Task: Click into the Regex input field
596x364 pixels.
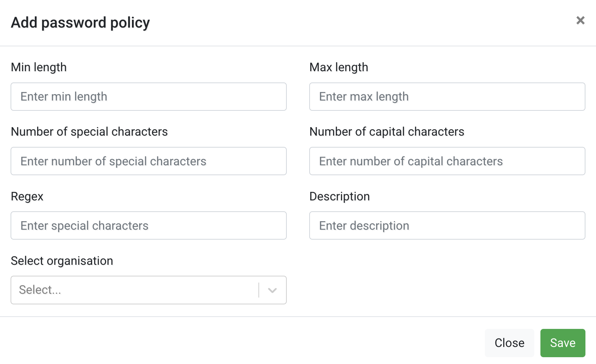Action: point(148,225)
